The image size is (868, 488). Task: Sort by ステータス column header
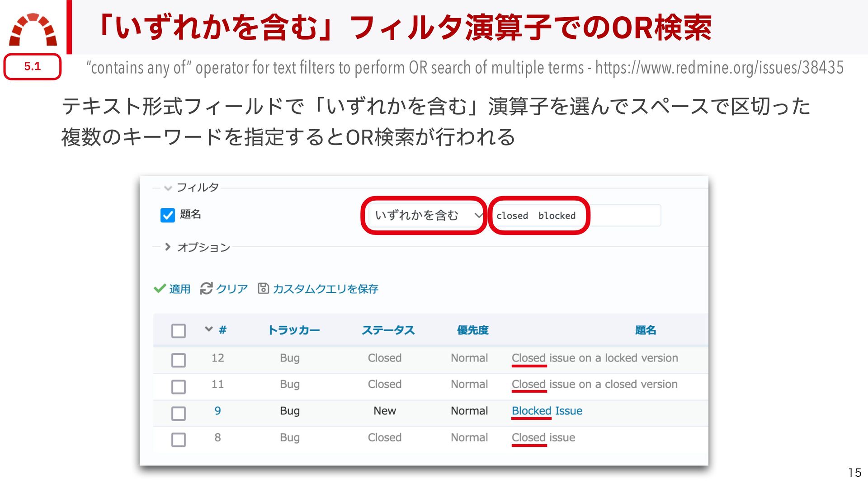pyautogui.click(x=388, y=330)
